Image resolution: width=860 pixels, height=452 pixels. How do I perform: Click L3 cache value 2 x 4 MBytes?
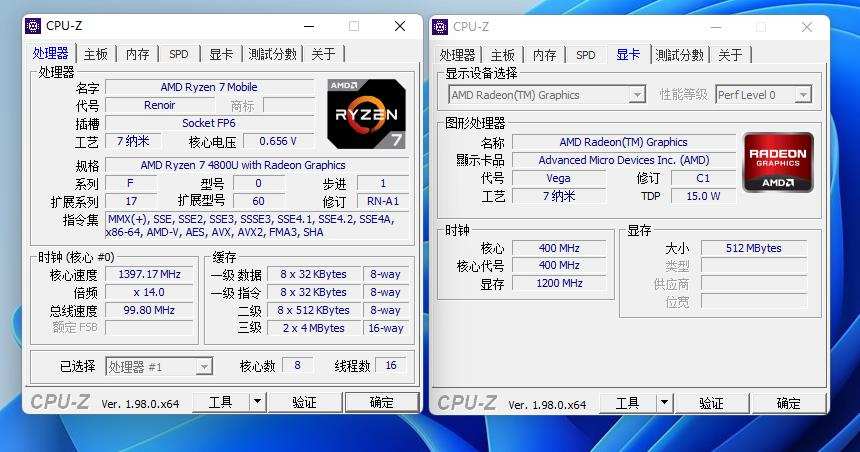click(x=314, y=328)
